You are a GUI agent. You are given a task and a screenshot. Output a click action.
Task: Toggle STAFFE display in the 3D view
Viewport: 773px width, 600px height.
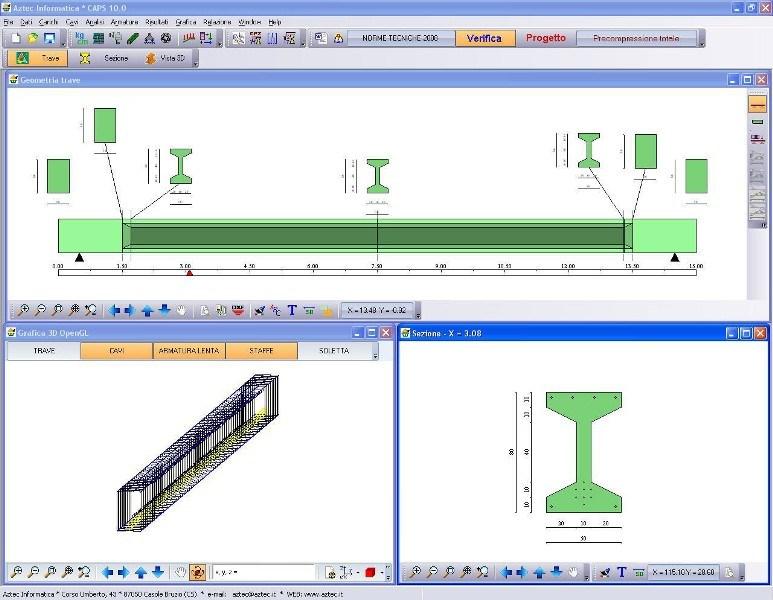(261, 351)
